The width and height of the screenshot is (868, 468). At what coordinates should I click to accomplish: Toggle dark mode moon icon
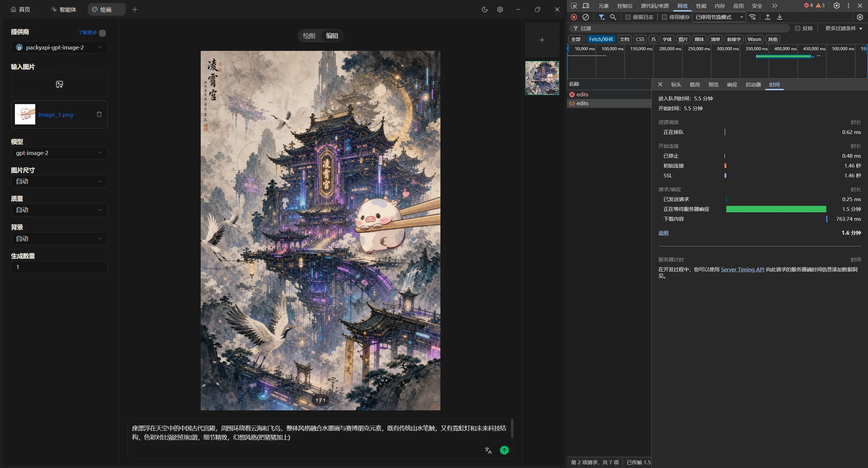coord(485,9)
